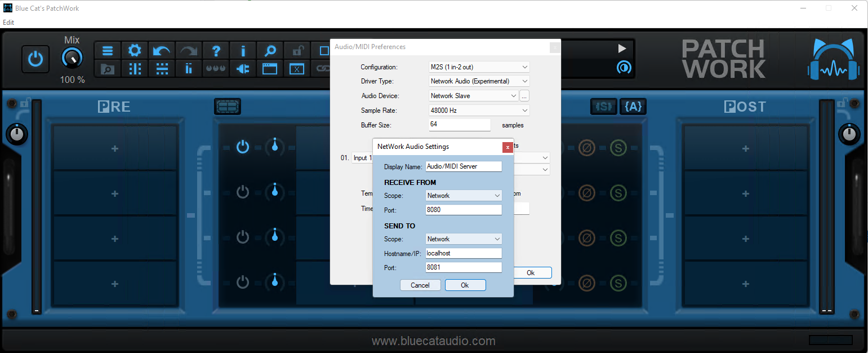The width and height of the screenshot is (868, 353).
Task: Open the www.bluecataudio.com link
Action: pos(434,341)
